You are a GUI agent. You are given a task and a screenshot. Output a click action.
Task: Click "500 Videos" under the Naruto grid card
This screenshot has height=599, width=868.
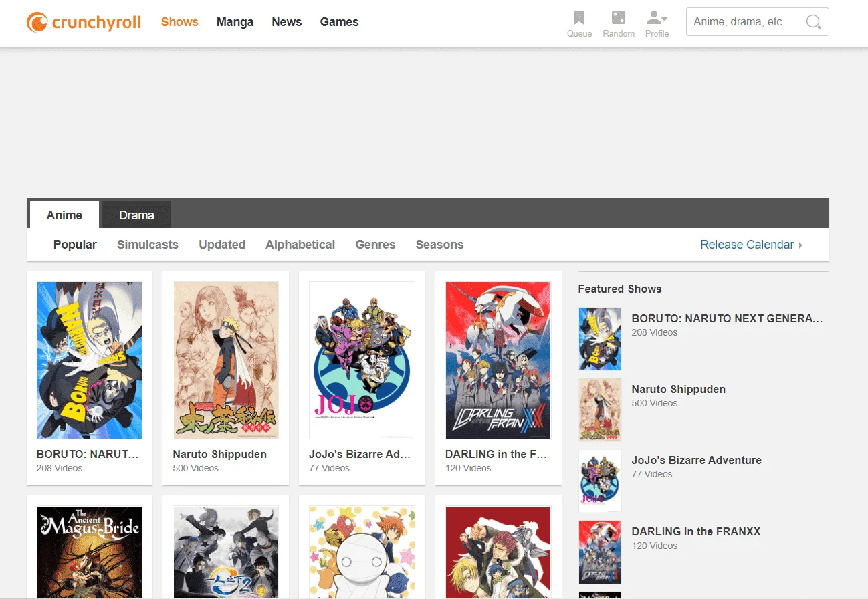coord(196,468)
